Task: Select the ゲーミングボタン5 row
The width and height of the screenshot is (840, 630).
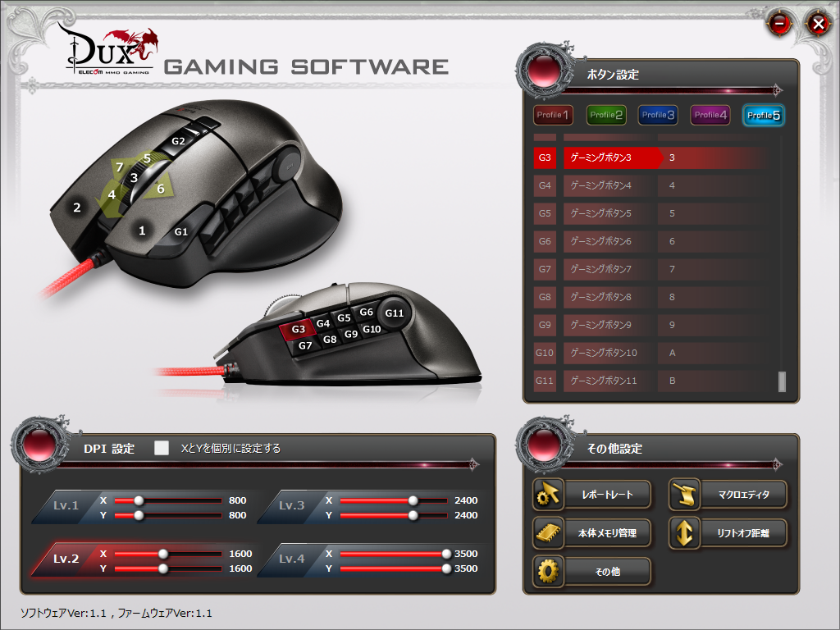Action: pos(652,213)
